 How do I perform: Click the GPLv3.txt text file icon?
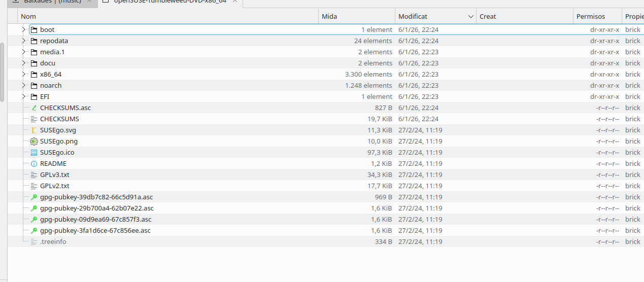tap(34, 175)
